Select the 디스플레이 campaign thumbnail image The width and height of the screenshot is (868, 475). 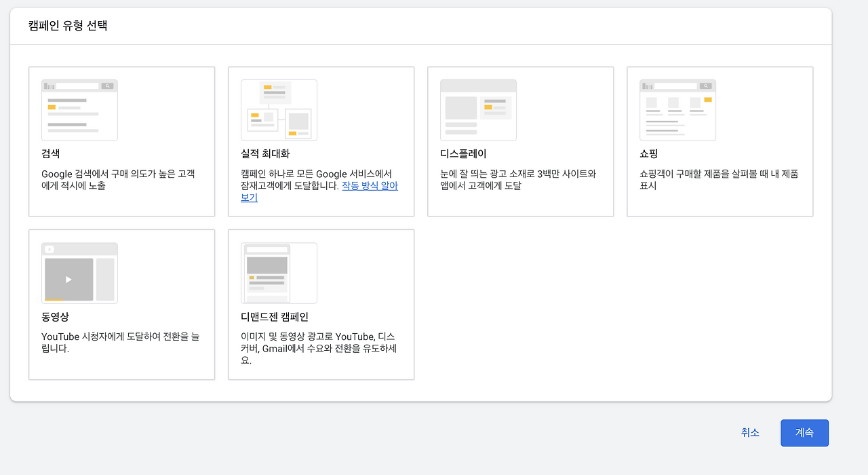(x=478, y=110)
